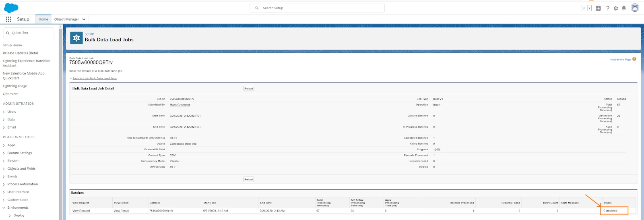The width and height of the screenshot is (644, 220).
Task: Click the API Version 49.0 value
Action: (x=172, y=167)
